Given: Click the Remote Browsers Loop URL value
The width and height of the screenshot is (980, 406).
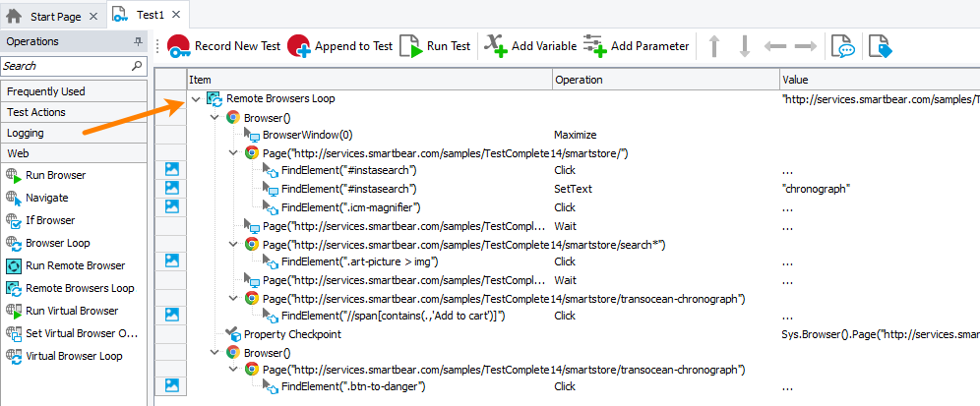Looking at the screenshot, I should tap(880, 98).
